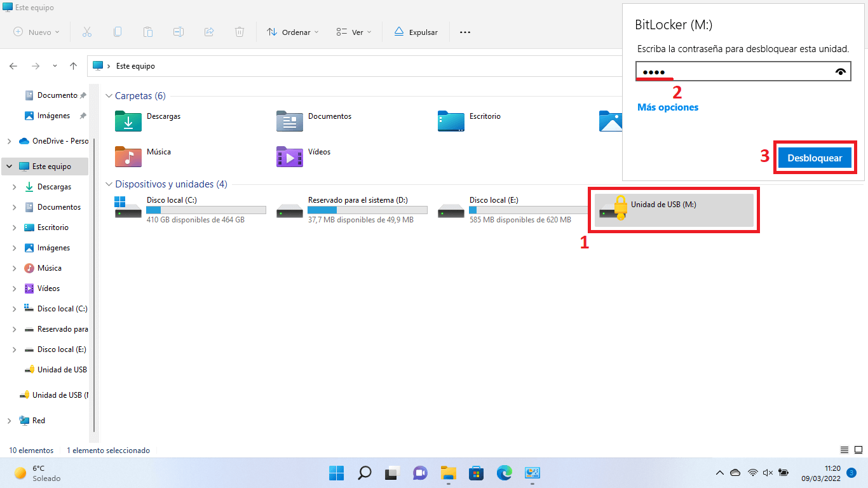Open Microsoft Store on taskbar
The width and height of the screenshot is (868, 488).
476,473
